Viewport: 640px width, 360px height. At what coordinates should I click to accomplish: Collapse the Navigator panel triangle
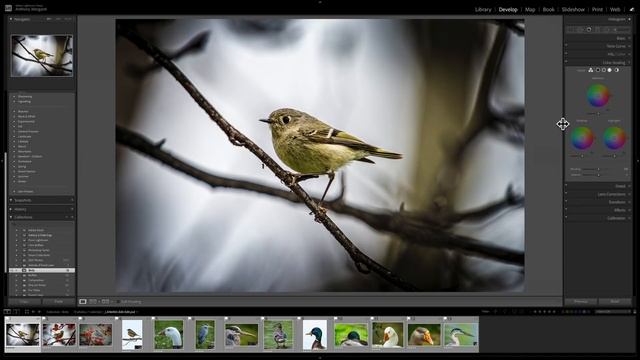(x=11, y=19)
